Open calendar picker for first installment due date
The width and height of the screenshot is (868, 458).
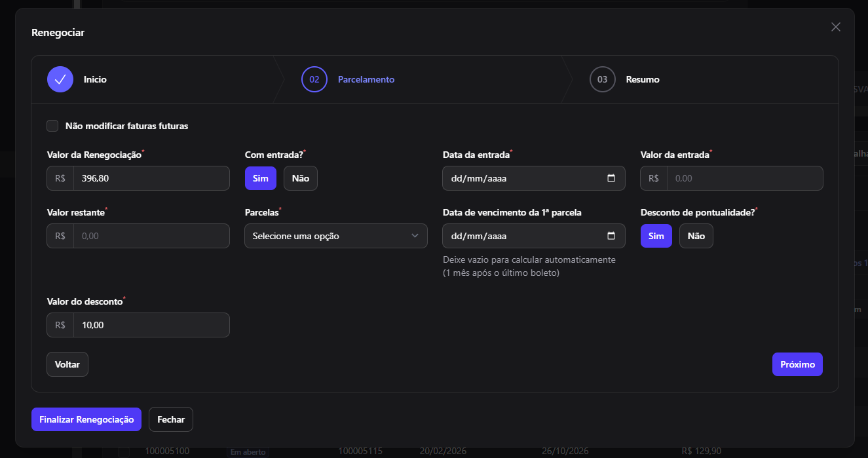point(611,236)
